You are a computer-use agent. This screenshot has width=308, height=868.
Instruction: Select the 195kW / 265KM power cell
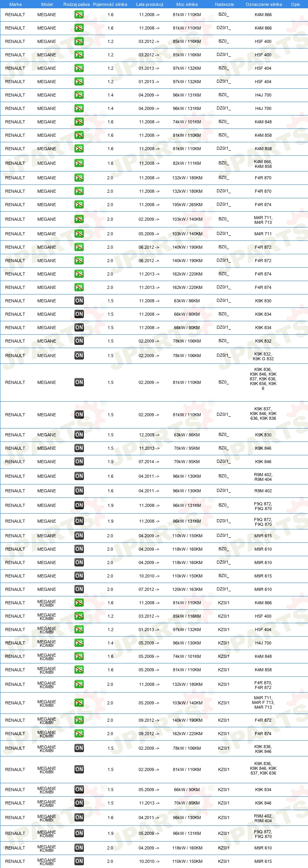(x=187, y=205)
